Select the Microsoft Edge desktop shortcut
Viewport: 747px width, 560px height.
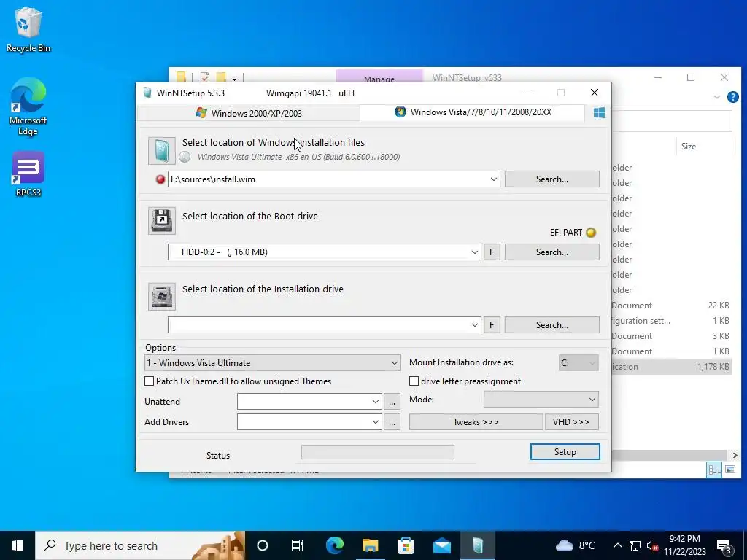click(x=28, y=106)
